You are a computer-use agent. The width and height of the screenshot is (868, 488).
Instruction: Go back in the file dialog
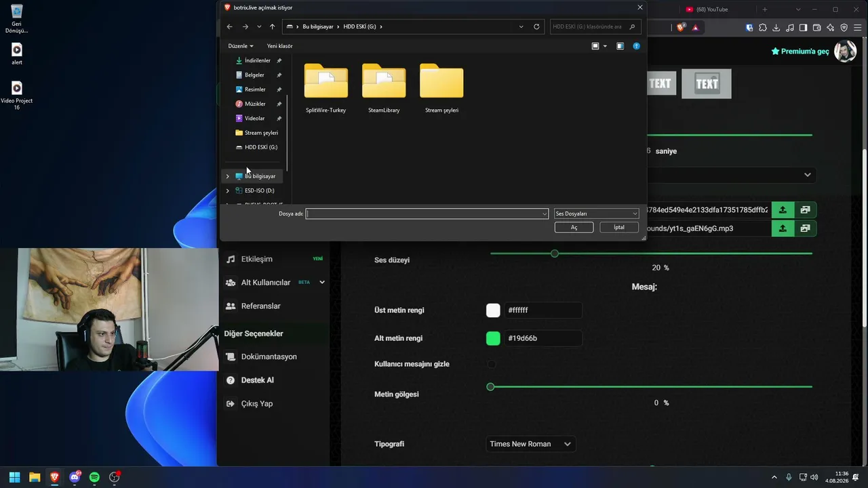229,26
